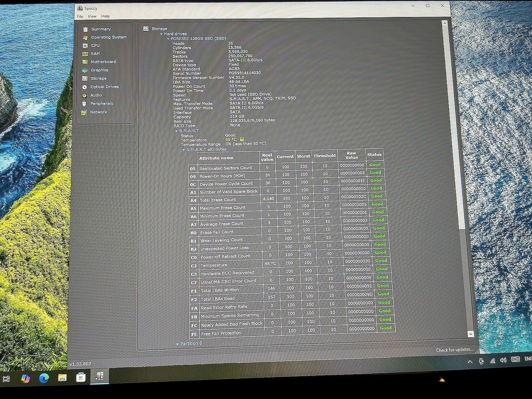Collapse the Hard drives tree node
This screenshot has width=532, height=399.
tap(162, 34)
